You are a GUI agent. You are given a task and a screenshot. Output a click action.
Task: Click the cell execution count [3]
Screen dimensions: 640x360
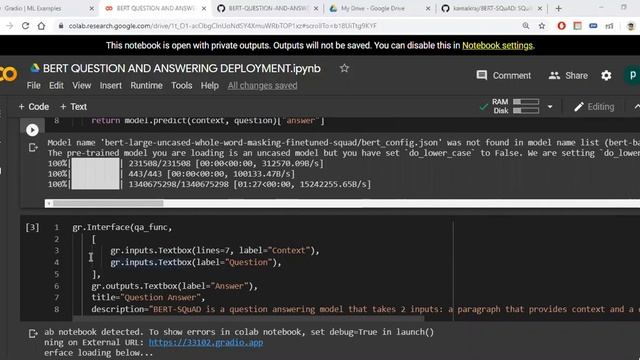click(32, 227)
